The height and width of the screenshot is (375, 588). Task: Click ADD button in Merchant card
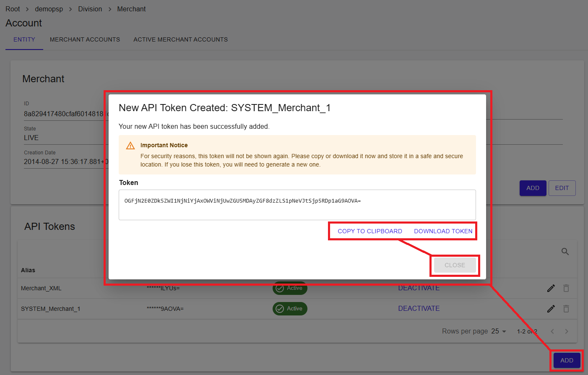pyautogui.click(x=533, y=188)
